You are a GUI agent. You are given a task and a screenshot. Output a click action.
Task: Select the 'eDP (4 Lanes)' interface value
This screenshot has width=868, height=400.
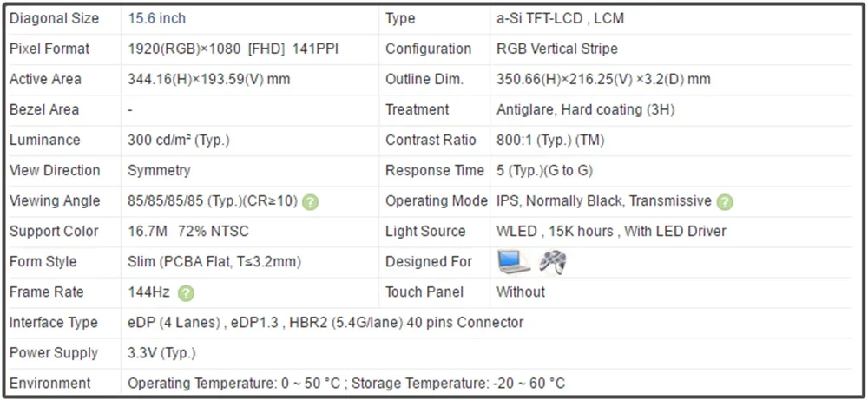click(174, 323)
